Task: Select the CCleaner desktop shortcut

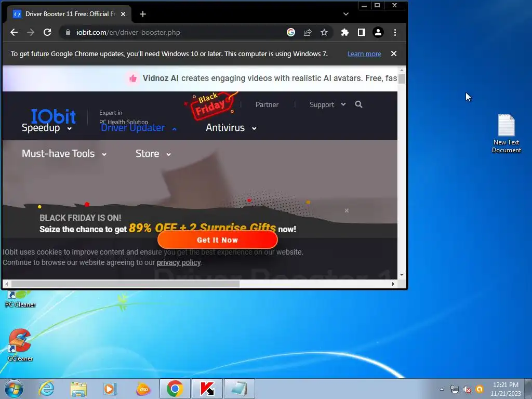Action: [x=20, y=345]
